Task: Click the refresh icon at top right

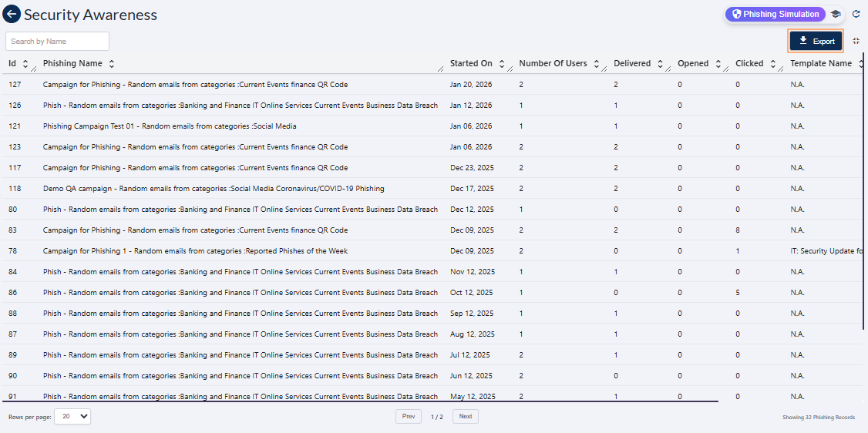Action: coord(856,15)
